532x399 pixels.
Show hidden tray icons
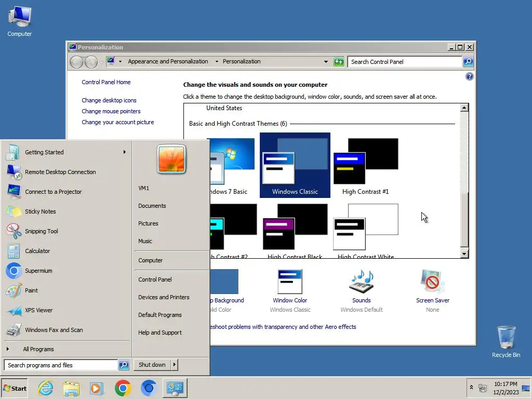click(x=471, y=387)
